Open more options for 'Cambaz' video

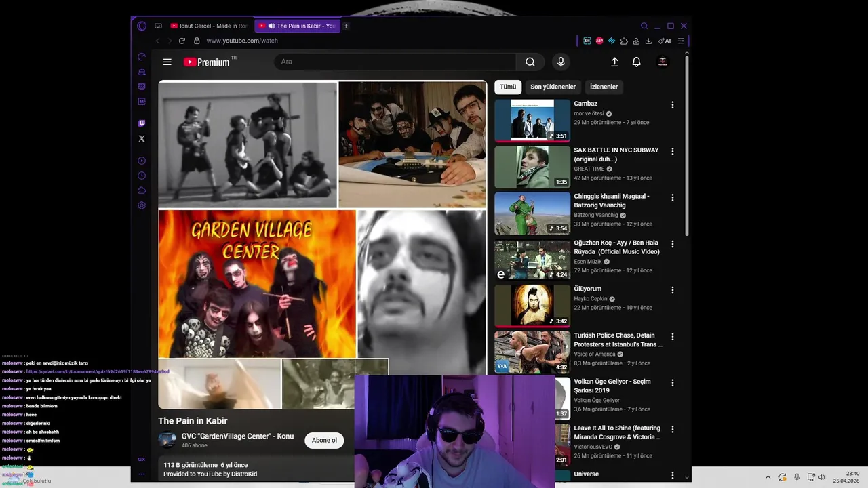pyautogui.click(x=673, y=105)
